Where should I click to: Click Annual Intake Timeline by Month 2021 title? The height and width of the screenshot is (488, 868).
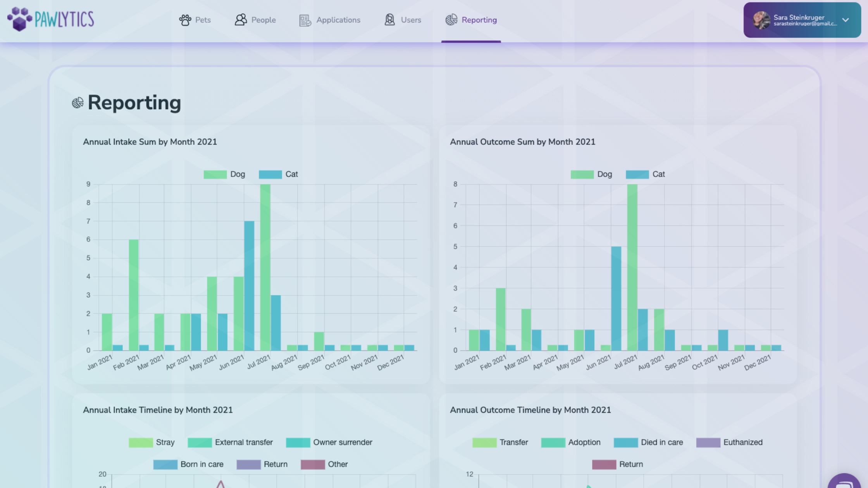158,410
